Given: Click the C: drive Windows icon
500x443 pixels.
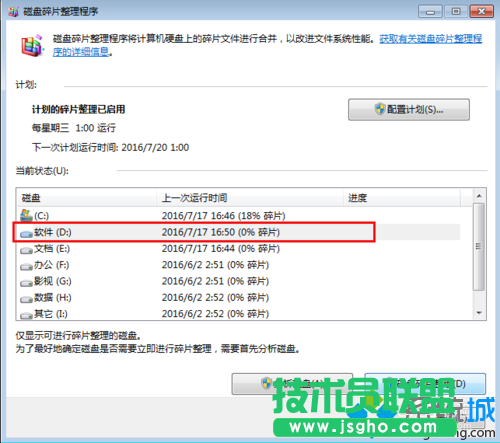Looking at the screenshot, I should pyautogui.click(x=26, y=215).
